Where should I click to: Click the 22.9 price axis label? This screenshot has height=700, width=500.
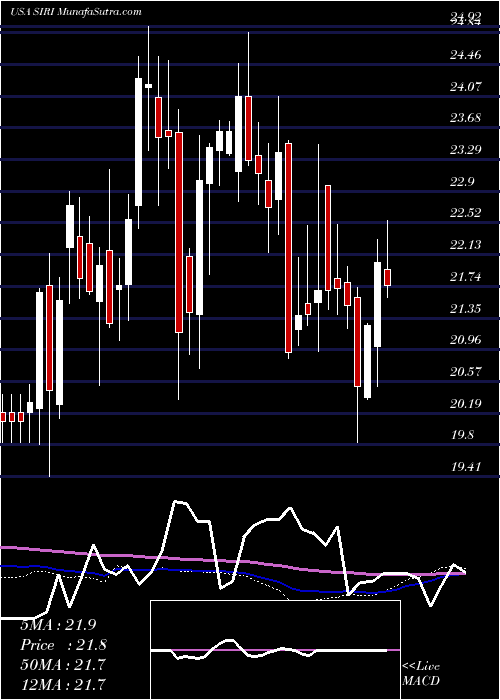click(x=462, y=182)
